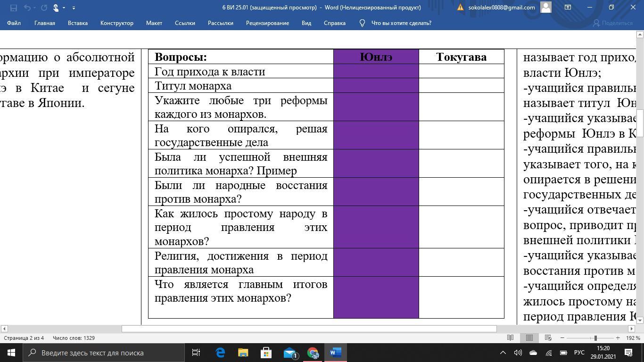The width and height of the screenshot is (644, 362).
Task: Click the vertical scrollbar down arrow
Action: (x=640, y=321)
